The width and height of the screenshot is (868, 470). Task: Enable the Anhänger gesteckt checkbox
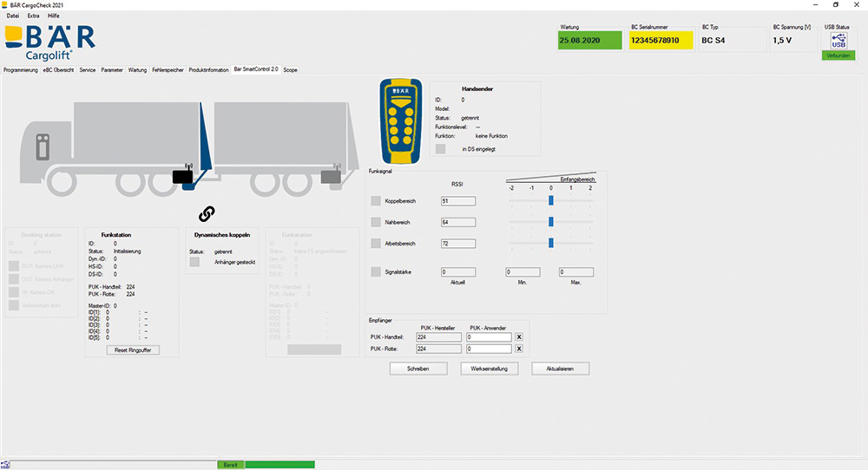click(195, 262)
